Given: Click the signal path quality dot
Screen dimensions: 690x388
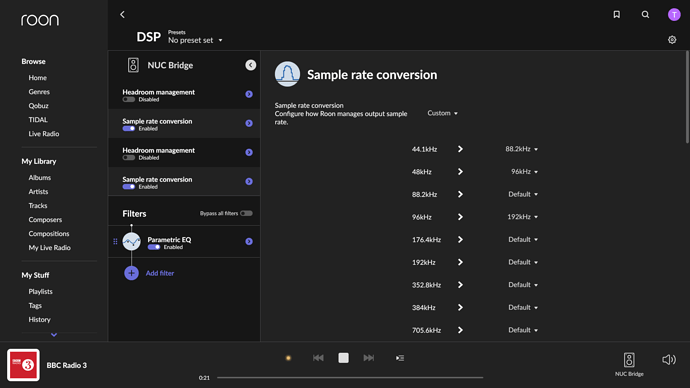Looking at the screenshot, I should click(x=288, y=358).
